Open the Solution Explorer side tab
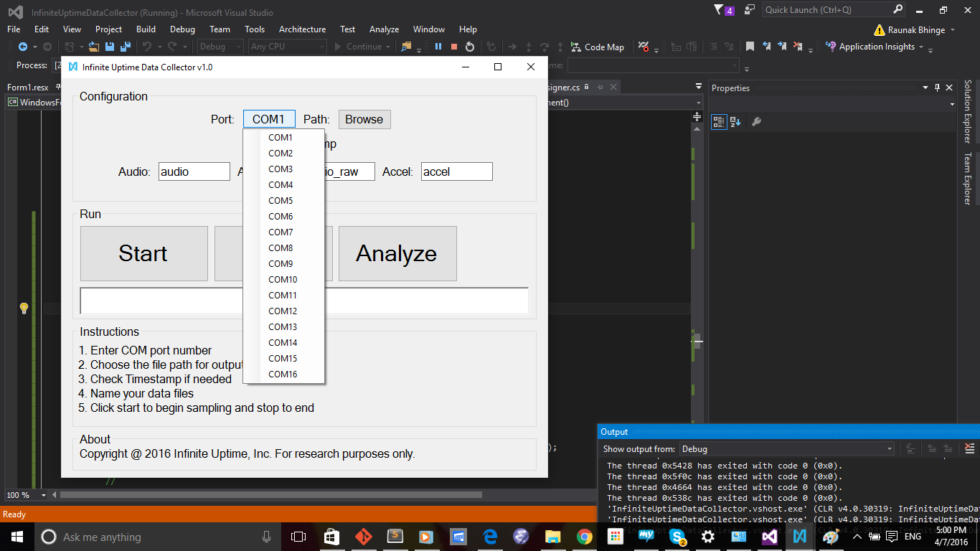 coord(968,111)
